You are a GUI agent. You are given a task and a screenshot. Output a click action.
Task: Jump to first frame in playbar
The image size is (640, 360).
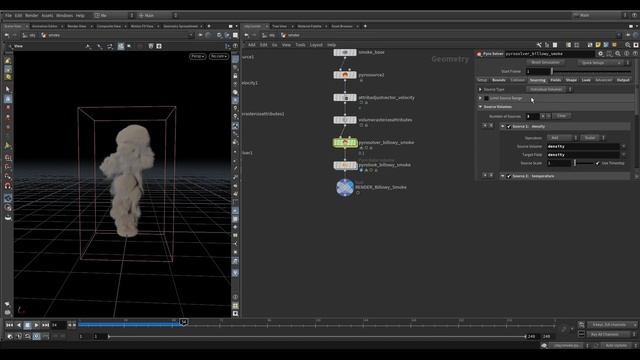tap(9, 325)
